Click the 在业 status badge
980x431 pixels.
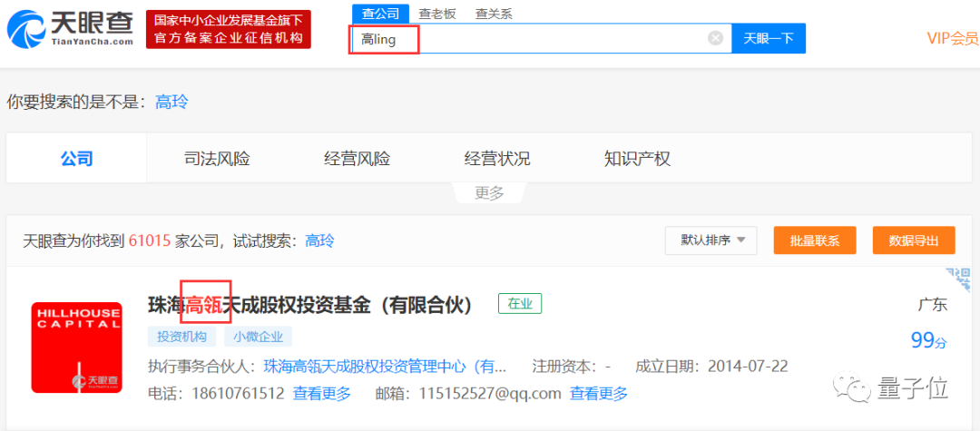520,304
